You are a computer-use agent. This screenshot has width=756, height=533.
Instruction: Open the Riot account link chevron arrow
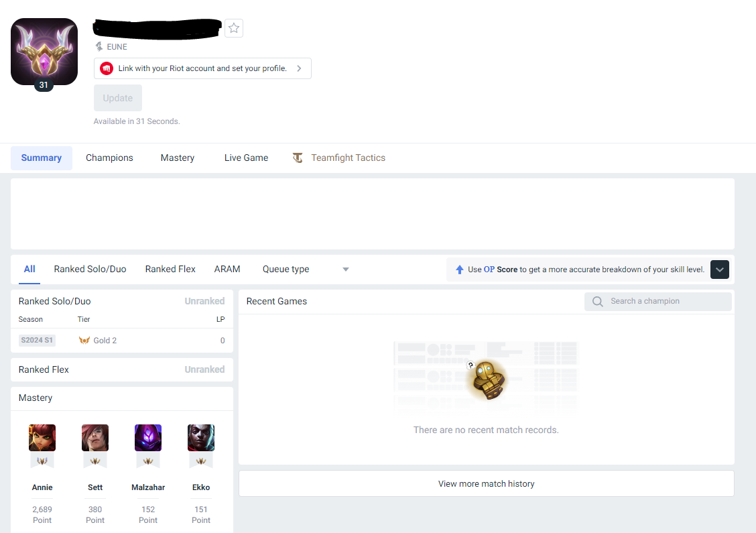299,68
